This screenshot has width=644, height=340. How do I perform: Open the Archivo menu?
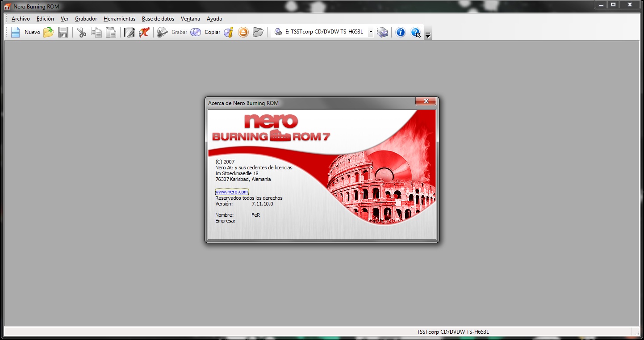tap(21, 19)
